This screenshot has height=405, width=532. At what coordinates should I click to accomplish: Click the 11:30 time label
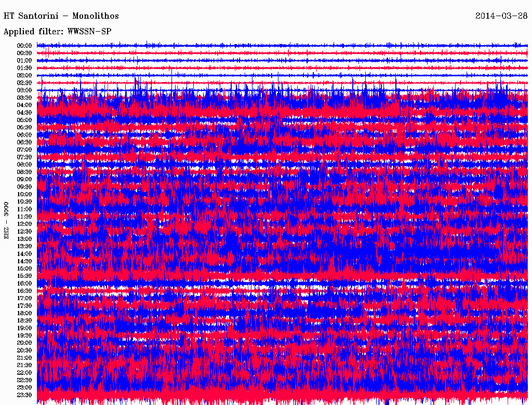click(x=24, y=217)
